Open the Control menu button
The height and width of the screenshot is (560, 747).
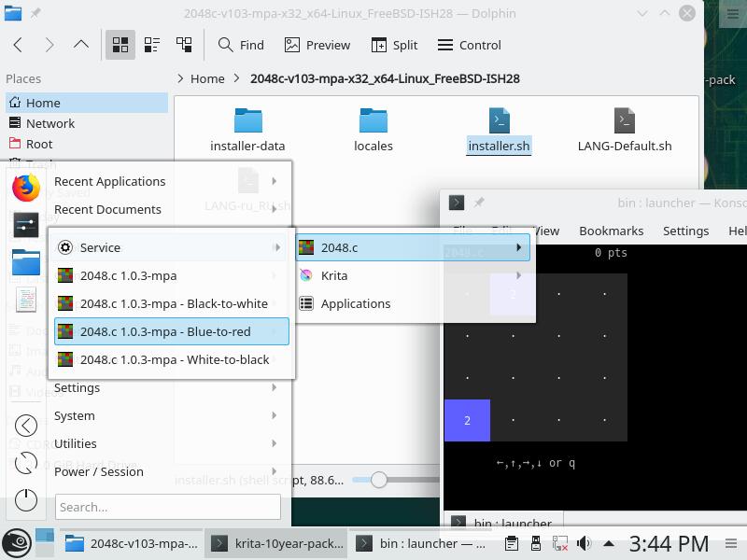[x=470, y=45]
